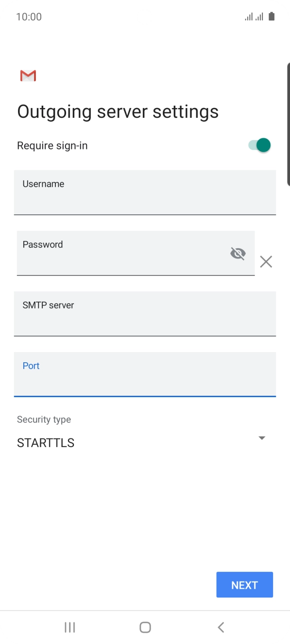Select the show password eye icon

pos(238,253)
